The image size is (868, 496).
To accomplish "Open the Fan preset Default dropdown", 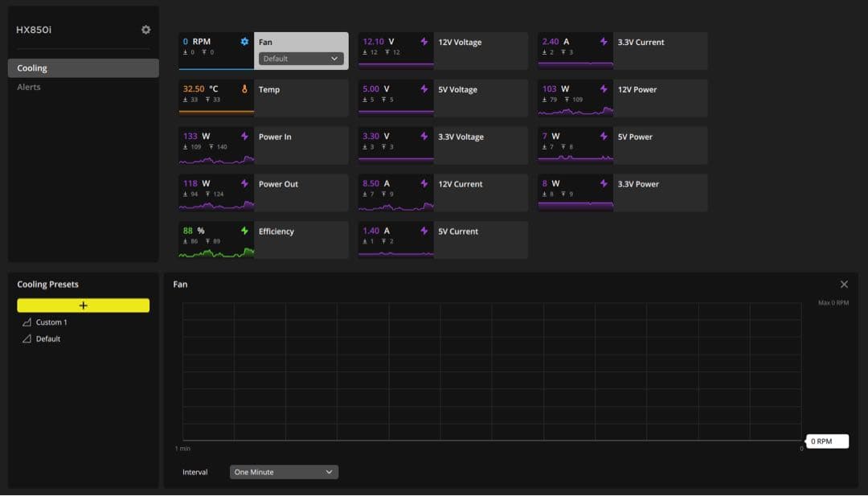I will tap(301, 59).
